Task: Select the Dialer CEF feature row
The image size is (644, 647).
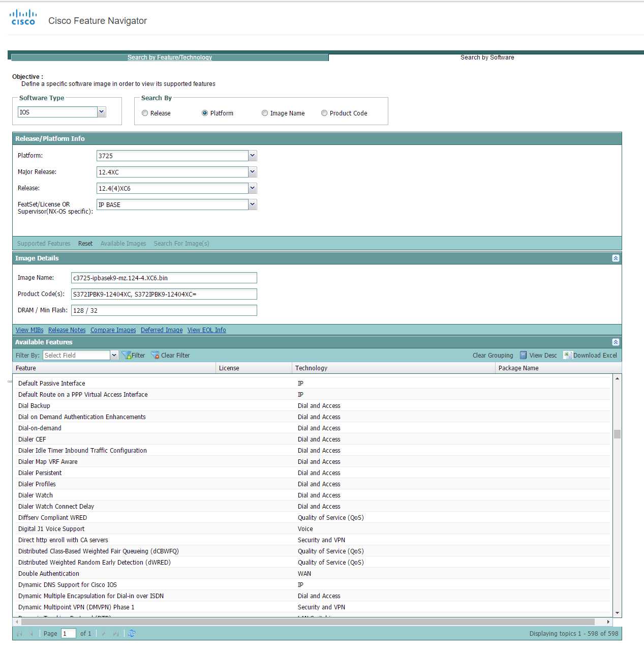Action: 312,439
